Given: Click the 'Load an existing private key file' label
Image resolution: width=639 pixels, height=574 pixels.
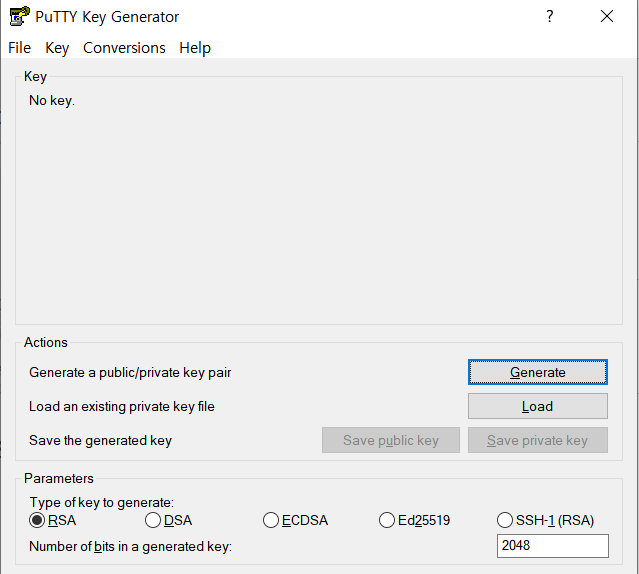Looking at the screenshot, I should 121,406.
